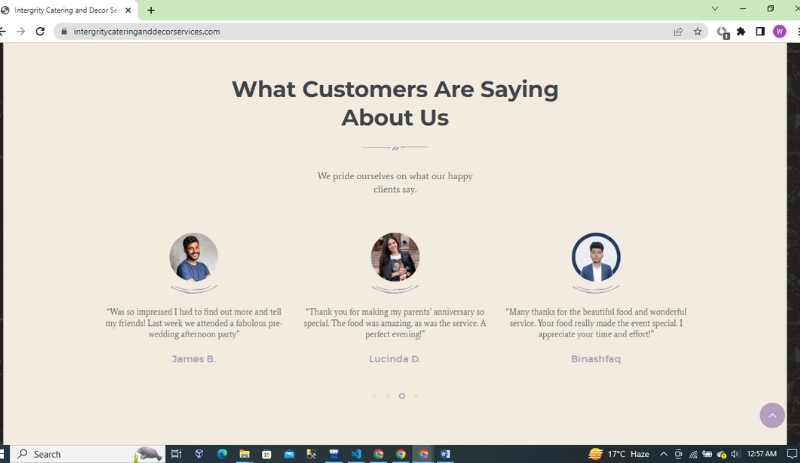
Task: Click the Windows taskbar Search box
Action: click(87, 454)
